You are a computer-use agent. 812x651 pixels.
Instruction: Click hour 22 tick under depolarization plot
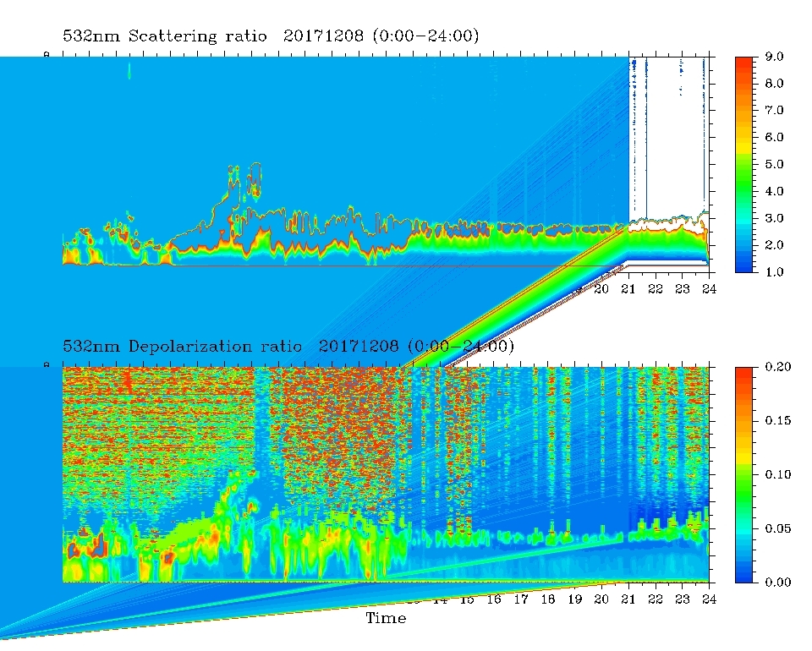(x=655, y=599)
